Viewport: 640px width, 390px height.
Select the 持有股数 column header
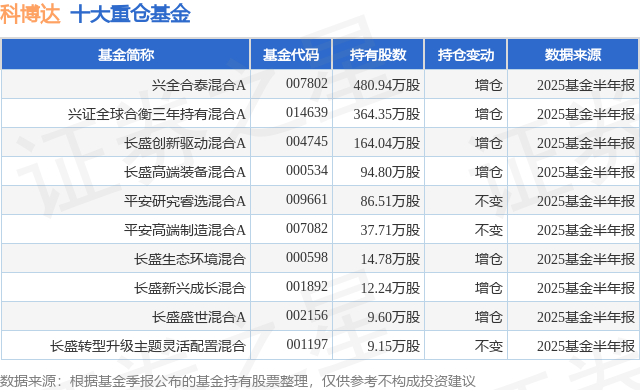(378, 55)
